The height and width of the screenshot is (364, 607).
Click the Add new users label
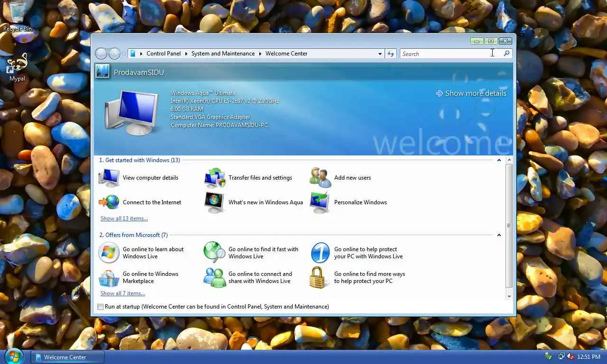[352, 178]
